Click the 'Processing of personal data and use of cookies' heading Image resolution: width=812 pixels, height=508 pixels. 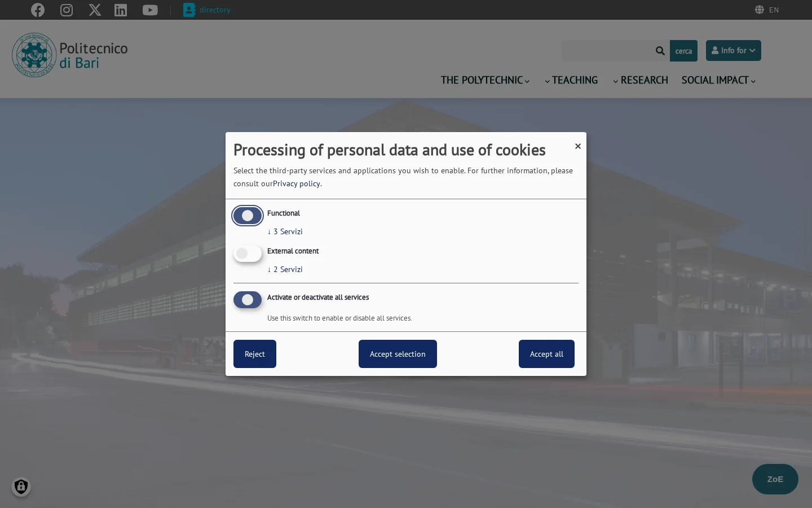point(390,150)
